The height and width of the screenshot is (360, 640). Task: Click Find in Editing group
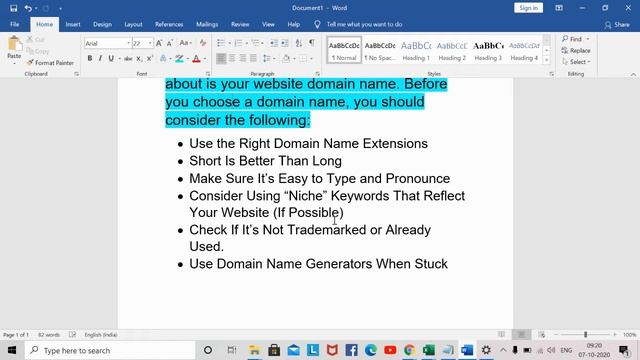[x=572, y=39]
